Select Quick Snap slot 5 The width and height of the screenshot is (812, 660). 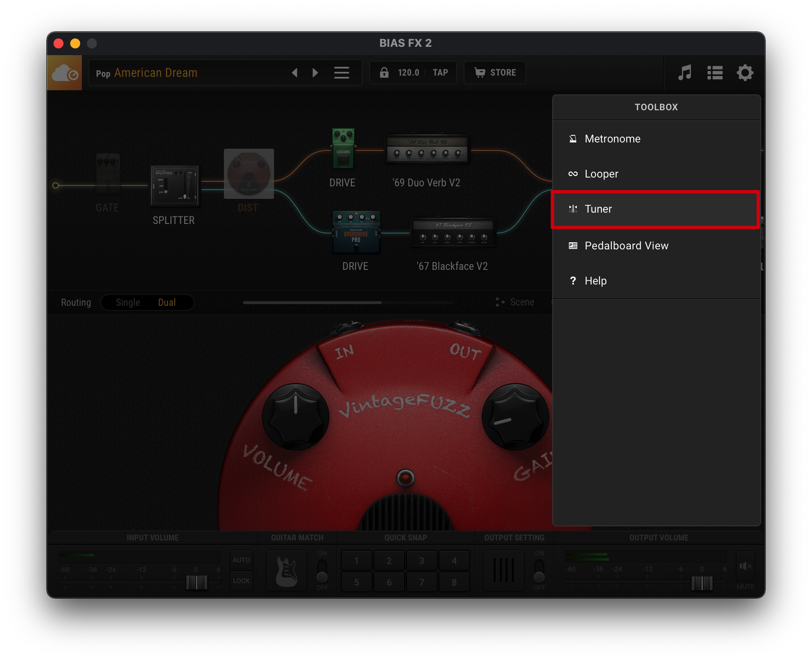pos(356,582)
